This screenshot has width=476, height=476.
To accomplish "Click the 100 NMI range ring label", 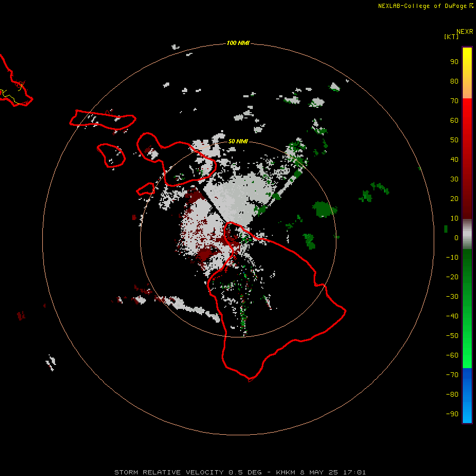I will point(238,43).
